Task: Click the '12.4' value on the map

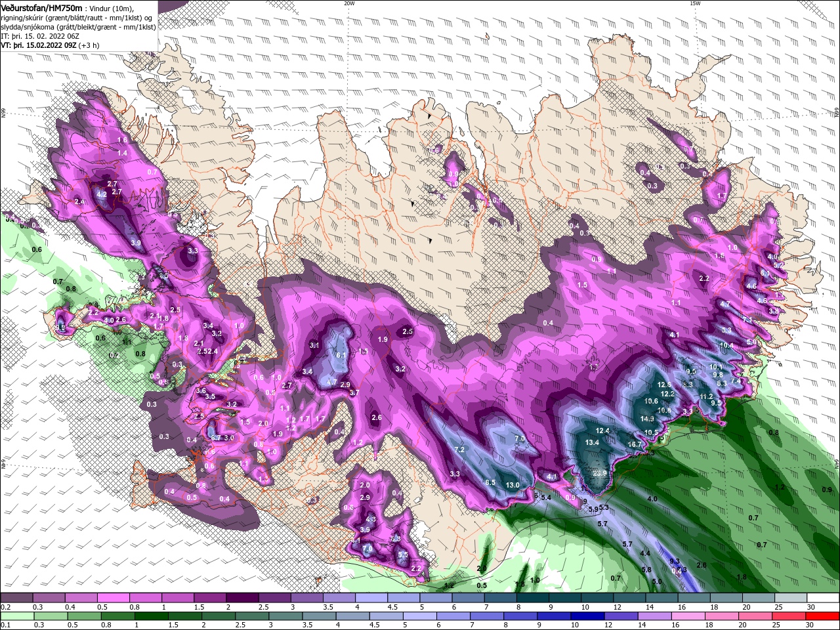Action: 602,430
